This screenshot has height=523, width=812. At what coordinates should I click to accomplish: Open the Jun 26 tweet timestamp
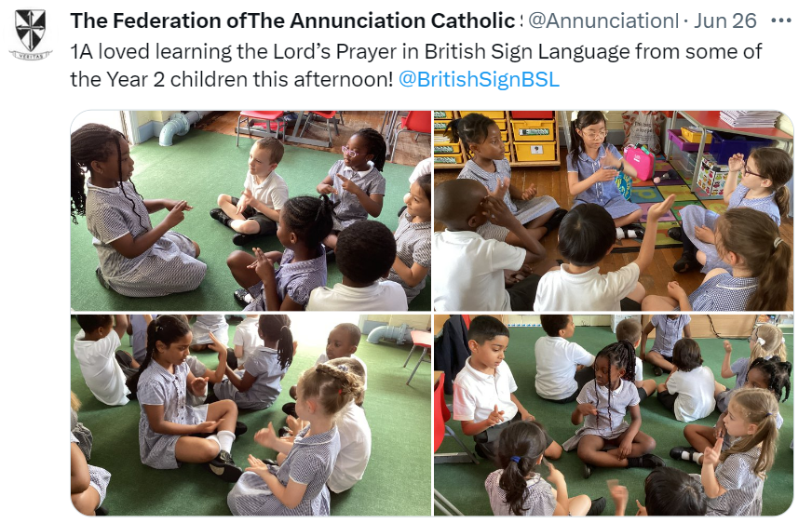click(x=725, y=20)
